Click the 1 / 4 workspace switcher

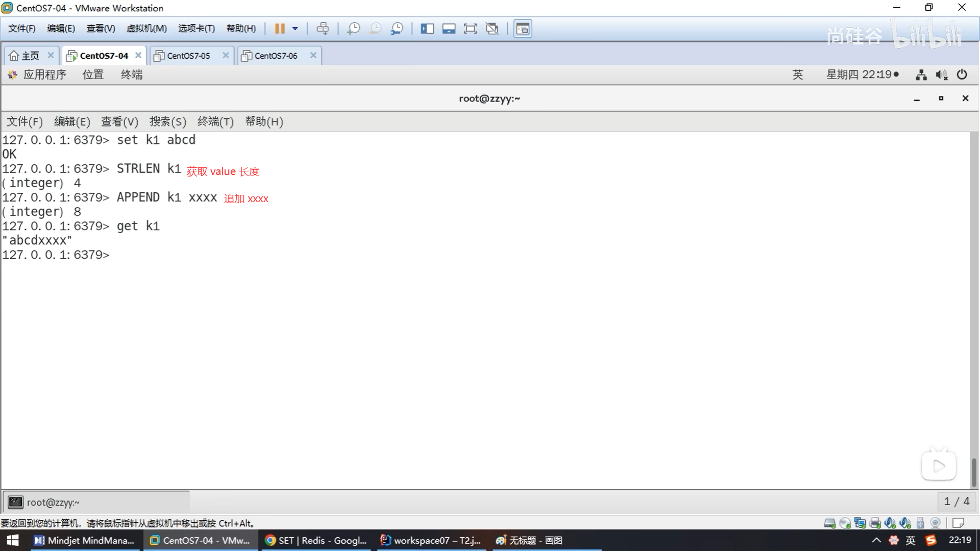[957, 502]
